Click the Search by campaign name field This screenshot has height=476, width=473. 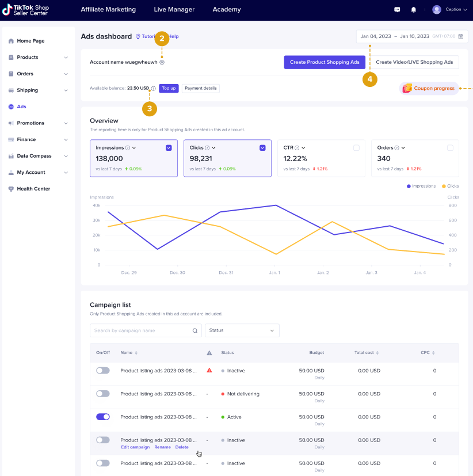[141, 330]
